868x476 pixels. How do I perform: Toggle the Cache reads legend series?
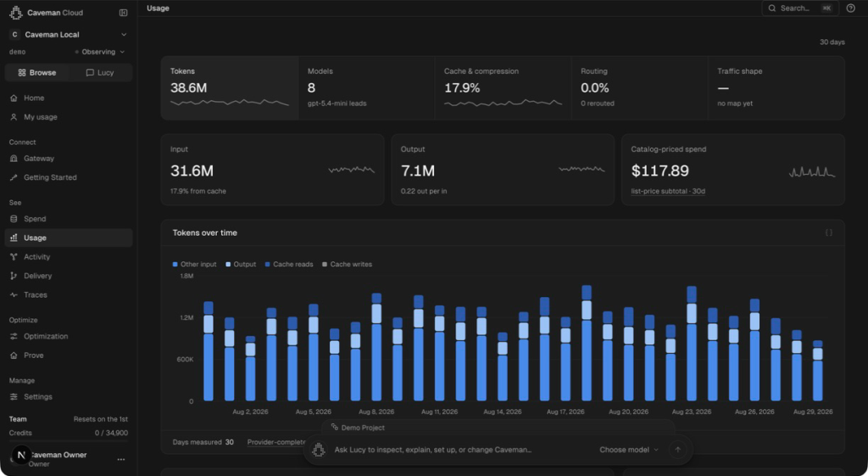[x=289, y=265]
